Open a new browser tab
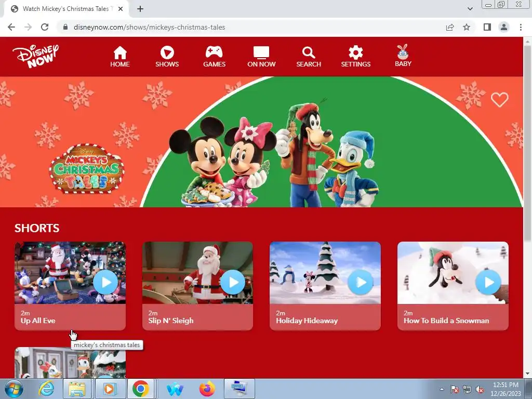The height and width of the screenshot is (399, 532). 140,9
